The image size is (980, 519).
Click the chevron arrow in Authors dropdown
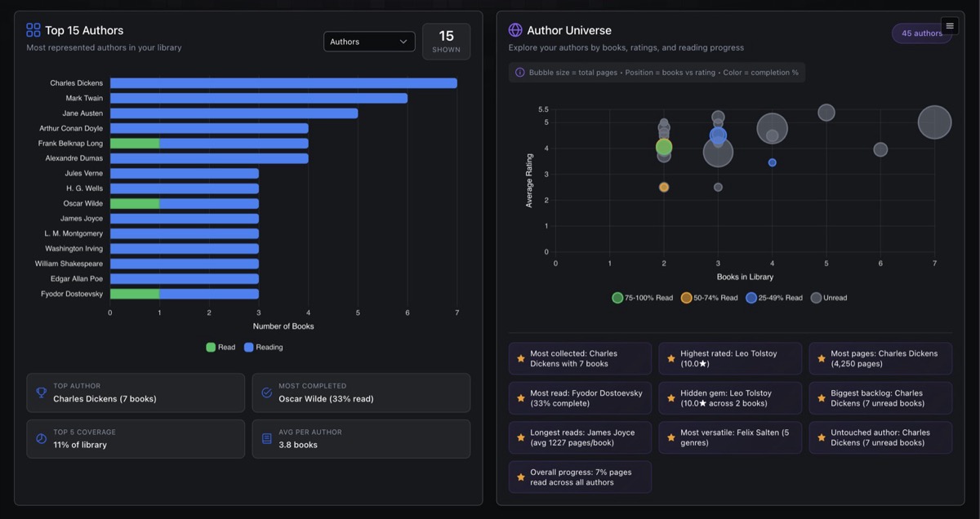[403, 42]
